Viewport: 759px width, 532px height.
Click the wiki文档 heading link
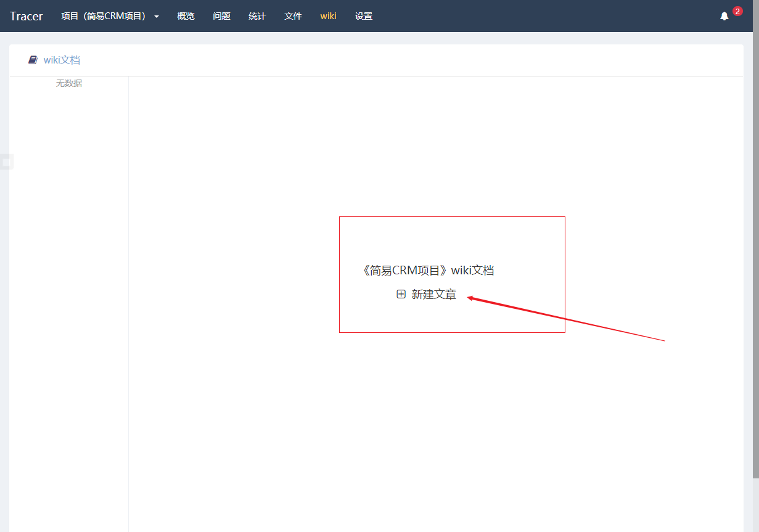pyautogui.click(x=62, y=60)
